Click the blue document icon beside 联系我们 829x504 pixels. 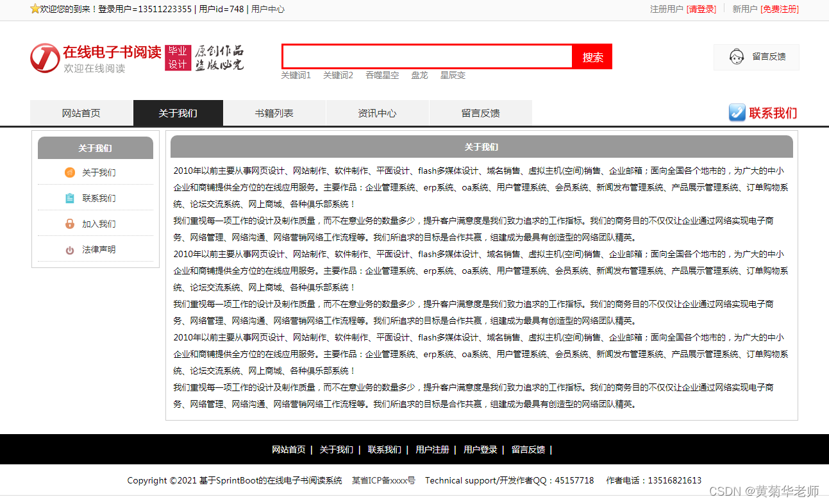69,198
